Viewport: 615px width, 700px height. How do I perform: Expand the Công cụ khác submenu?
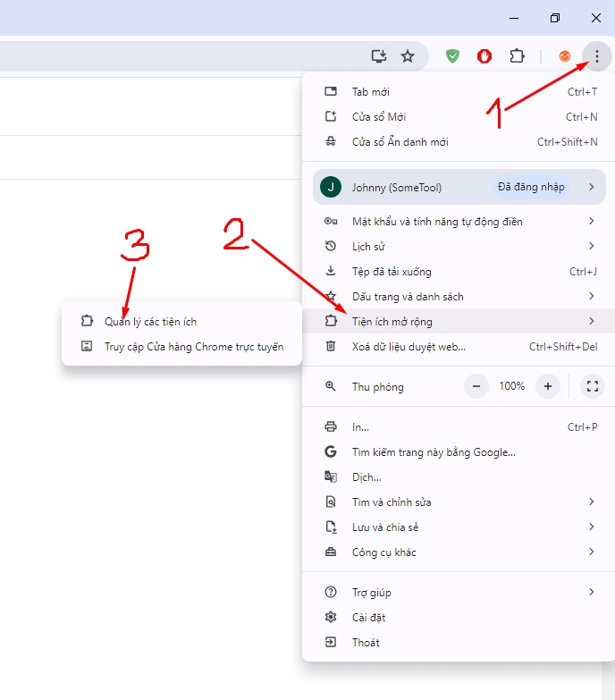click(x=459, y=552)
